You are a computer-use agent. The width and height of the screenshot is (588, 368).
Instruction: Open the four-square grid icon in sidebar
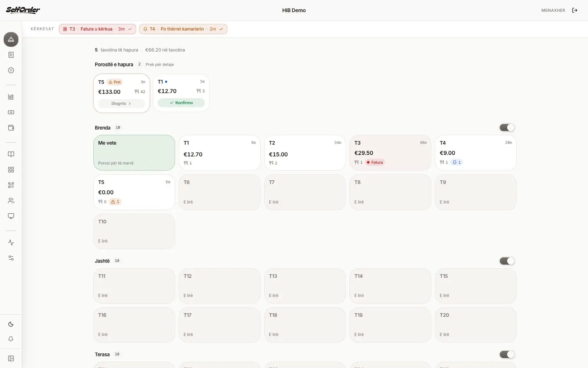[x=11, y=170]
